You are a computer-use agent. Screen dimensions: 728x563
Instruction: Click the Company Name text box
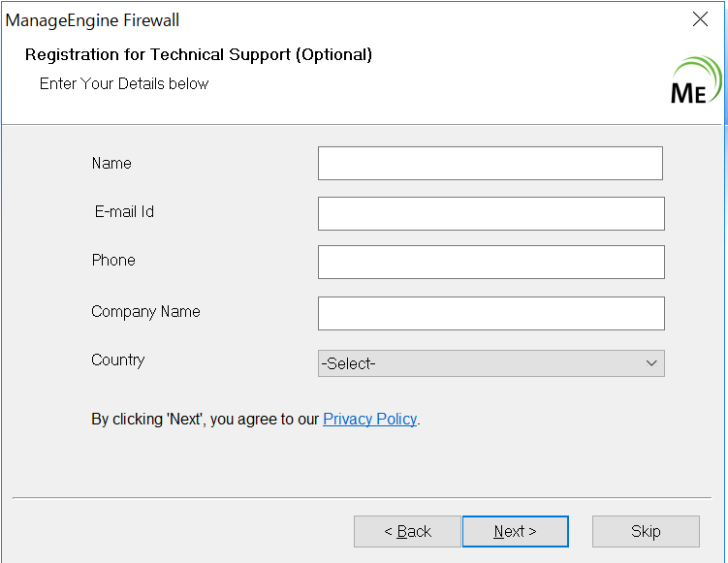pyautogui.click(x=491, y=314)
